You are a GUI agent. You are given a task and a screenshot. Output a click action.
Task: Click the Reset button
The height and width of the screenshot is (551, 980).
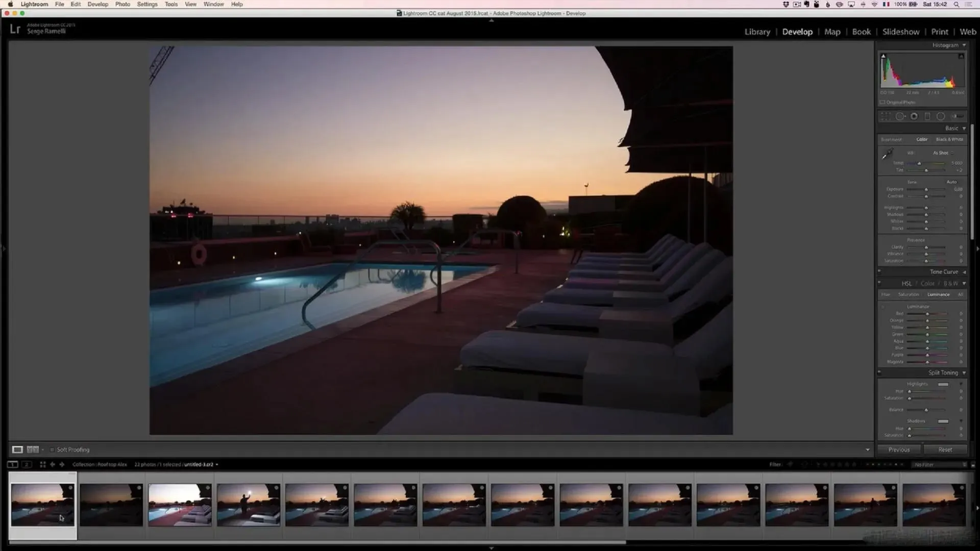coord(945,449)
